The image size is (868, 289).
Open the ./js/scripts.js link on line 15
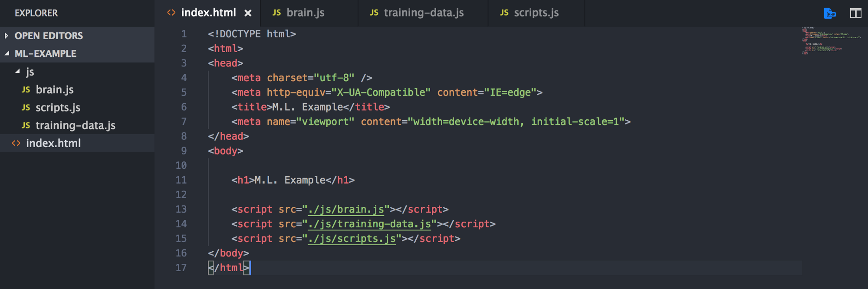tap(352, 239)
